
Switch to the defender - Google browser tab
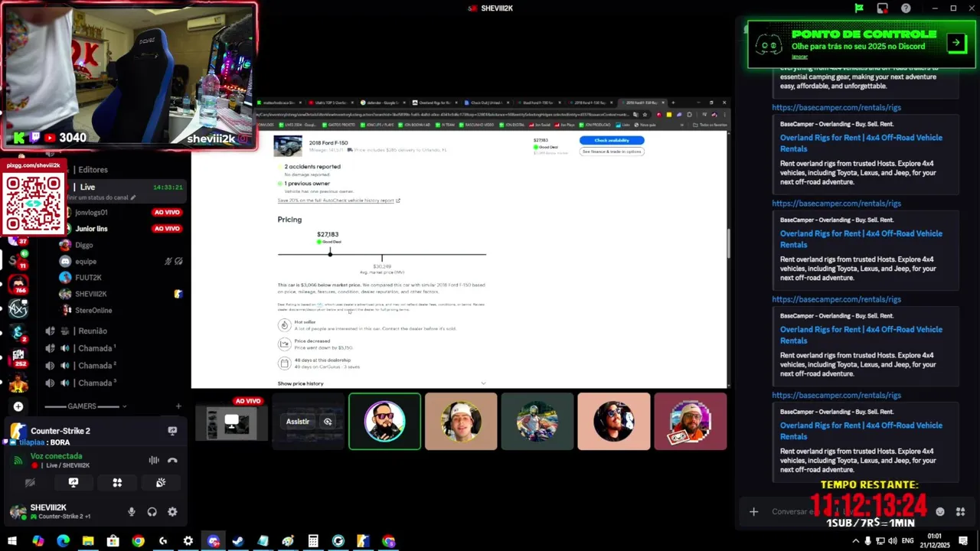point(384,103)
